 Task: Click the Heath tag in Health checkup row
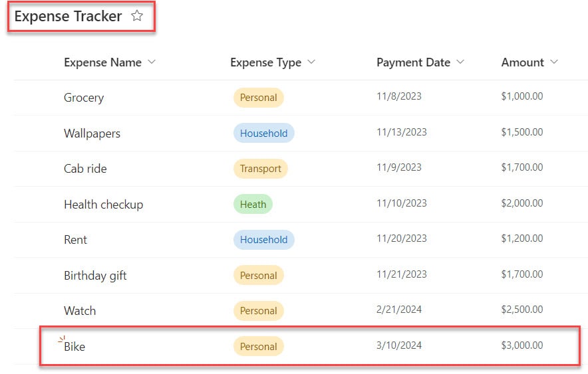point(253,205)
